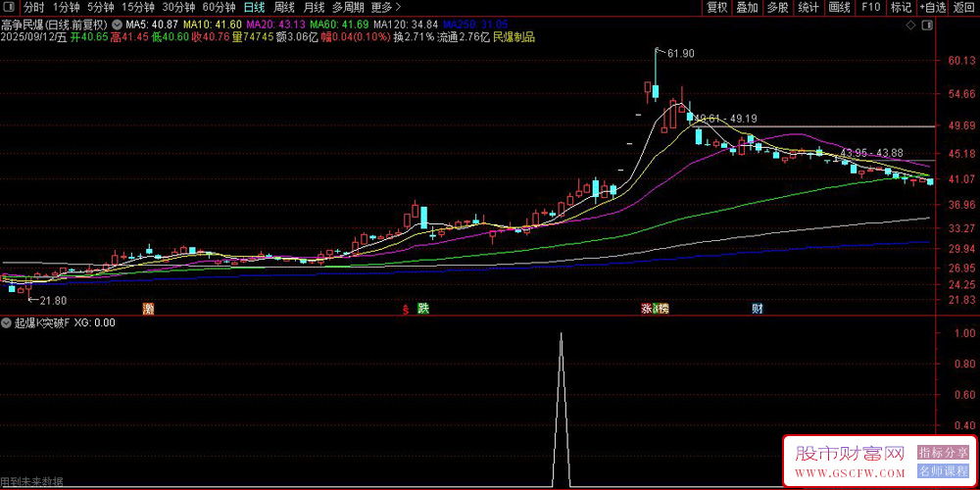Click the orange 激 event marker
The height and width of the screenshot is (490, 980).
(x=148, y=308)
